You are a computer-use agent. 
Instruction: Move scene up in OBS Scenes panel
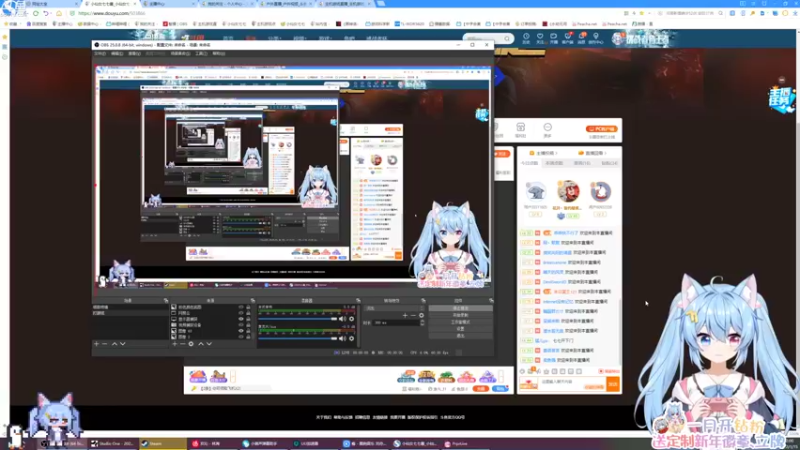point(114,344)
